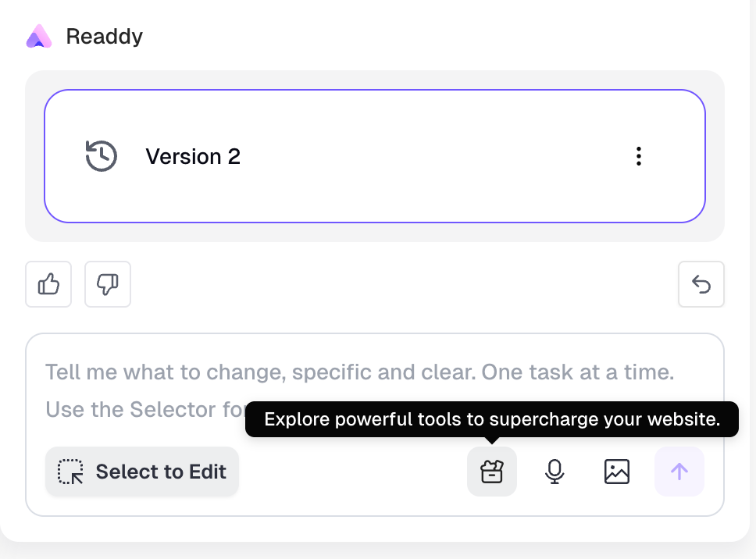This screenshot has width=756, height=559.
Task: Click the Readdy logo
Action: tap(38, 36)
